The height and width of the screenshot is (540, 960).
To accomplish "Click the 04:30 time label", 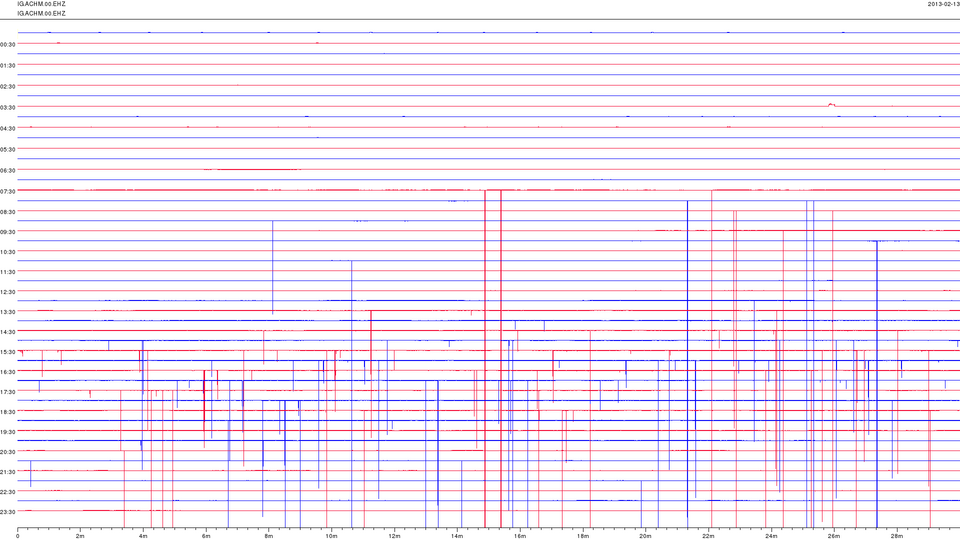I will click(x=7, y=128).
